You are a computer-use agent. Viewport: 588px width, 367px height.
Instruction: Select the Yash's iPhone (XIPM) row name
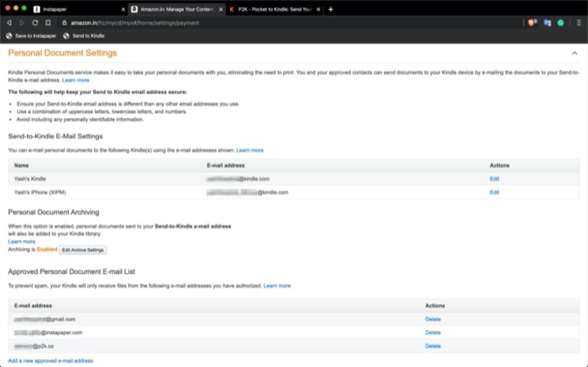[40, 192]
